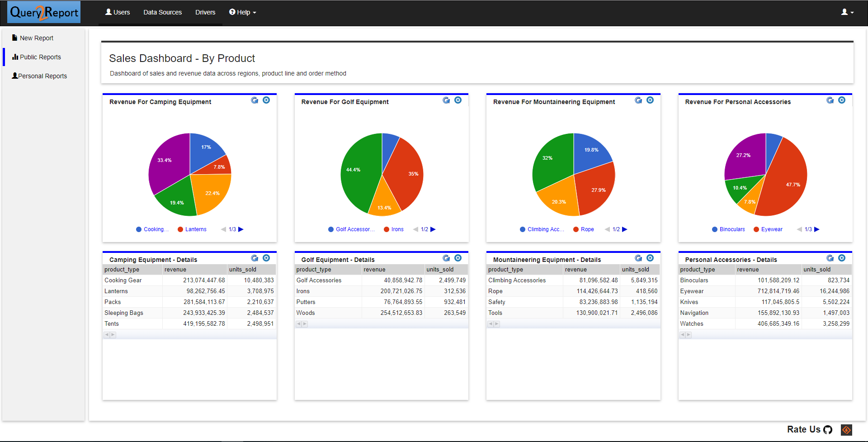
Task: Open the user account dropdown
Action: [847, 12]
